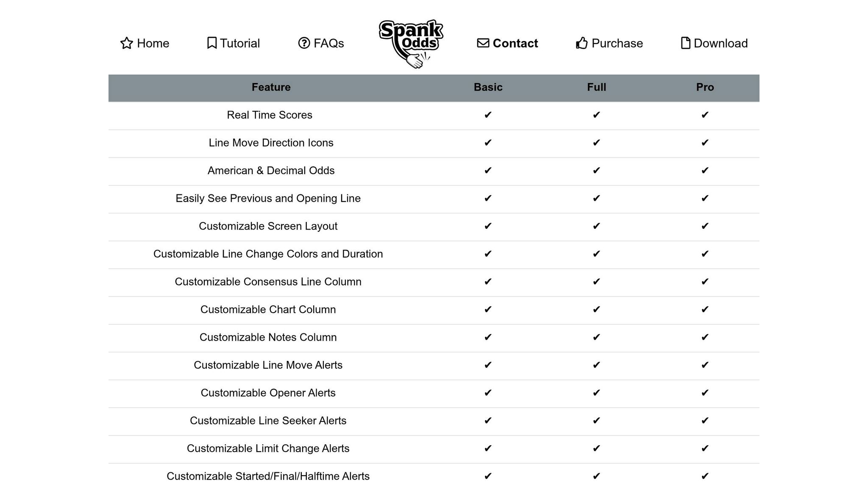
Task: Click the Feature column header
Action: [x=271, y=87]
